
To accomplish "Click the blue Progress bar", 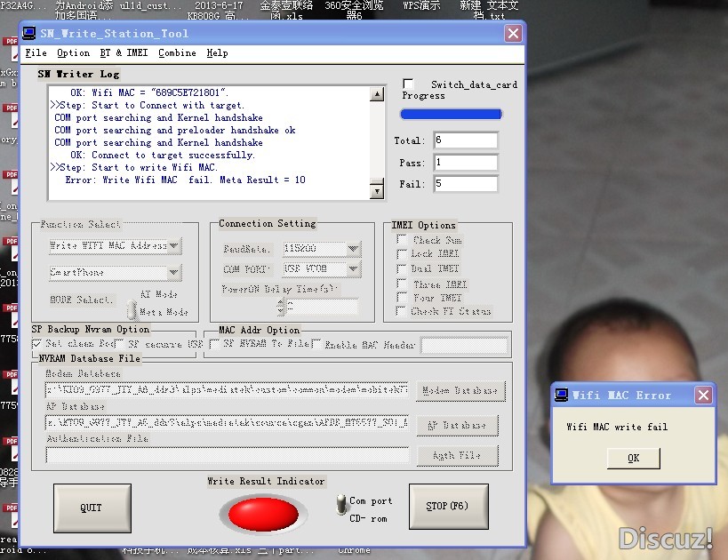I will pos(451,114).
